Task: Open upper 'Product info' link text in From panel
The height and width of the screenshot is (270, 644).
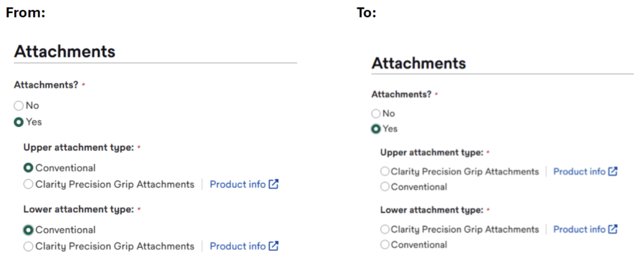Action: point(238,184)
